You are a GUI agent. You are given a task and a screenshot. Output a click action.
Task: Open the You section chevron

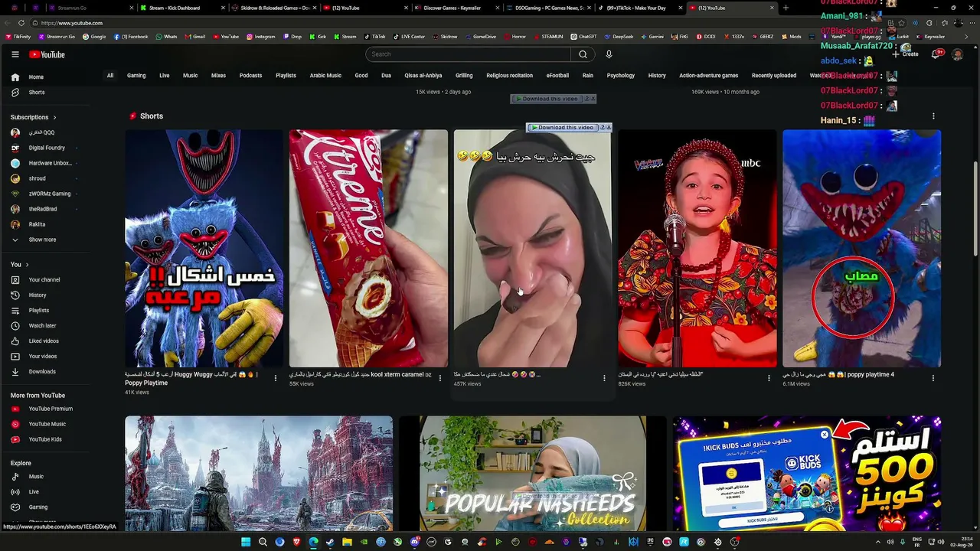pyautogui.click(x=27, y=265)
